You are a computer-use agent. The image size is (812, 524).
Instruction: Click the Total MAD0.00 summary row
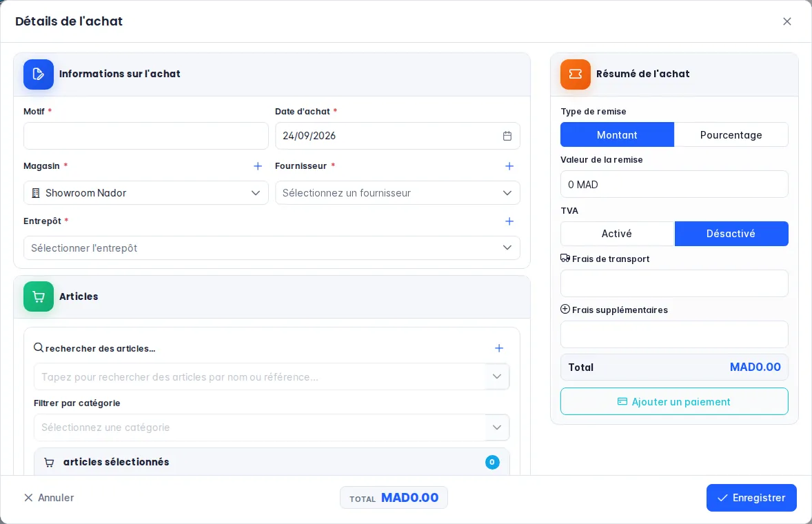point(674,367)
